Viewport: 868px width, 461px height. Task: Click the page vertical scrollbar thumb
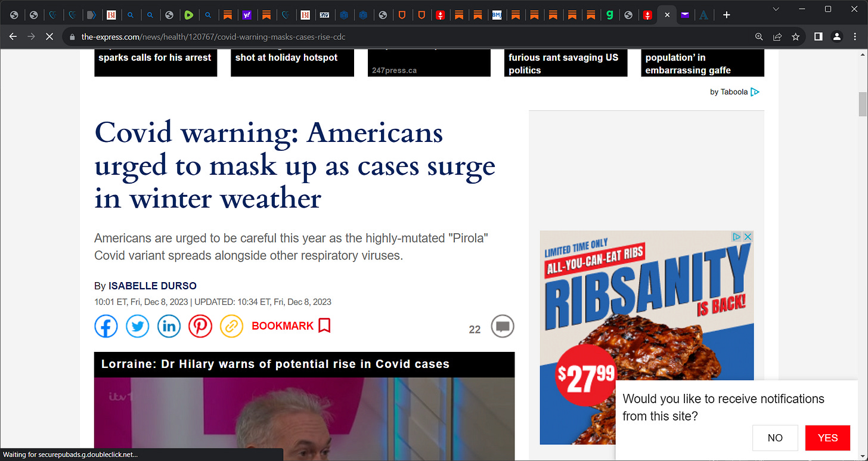(862, 105)
